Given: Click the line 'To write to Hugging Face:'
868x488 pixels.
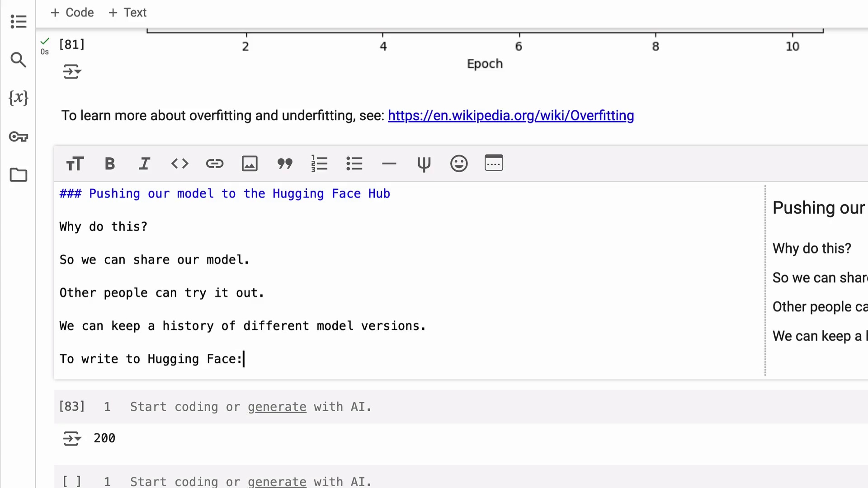Looking at the screenshot, I should pyautogui.click(x=151, y=359).
